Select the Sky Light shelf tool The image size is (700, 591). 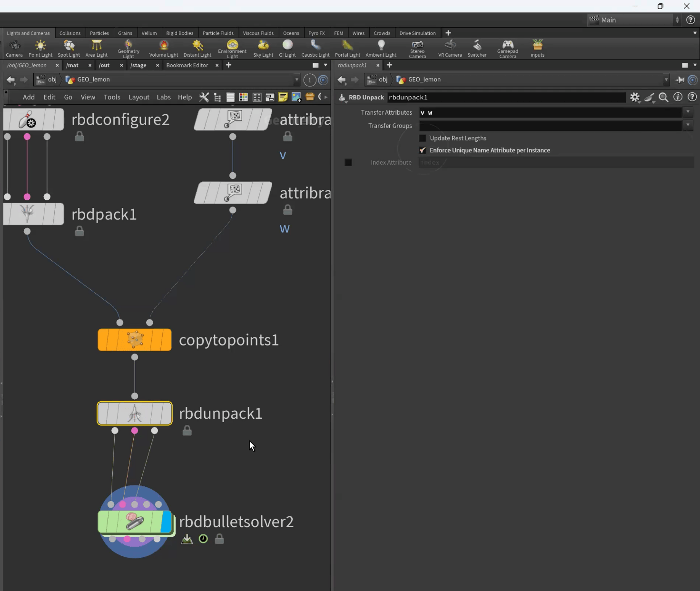click(263, 49)
